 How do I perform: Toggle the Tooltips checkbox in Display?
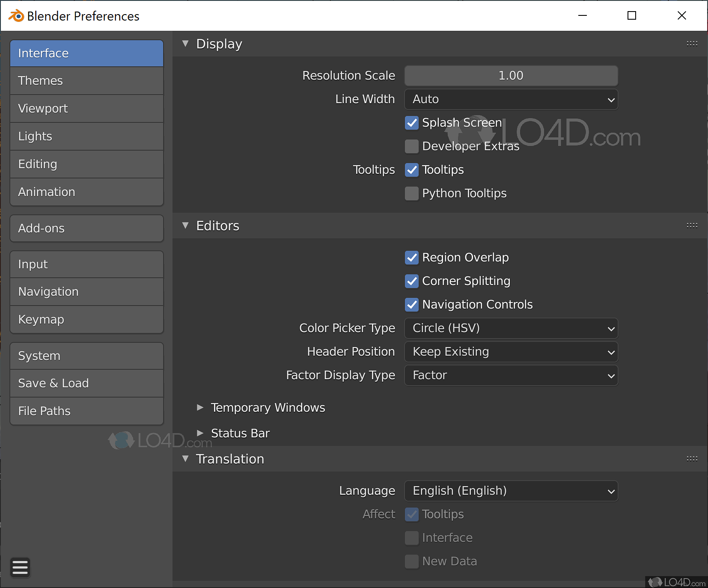[412, 170]
